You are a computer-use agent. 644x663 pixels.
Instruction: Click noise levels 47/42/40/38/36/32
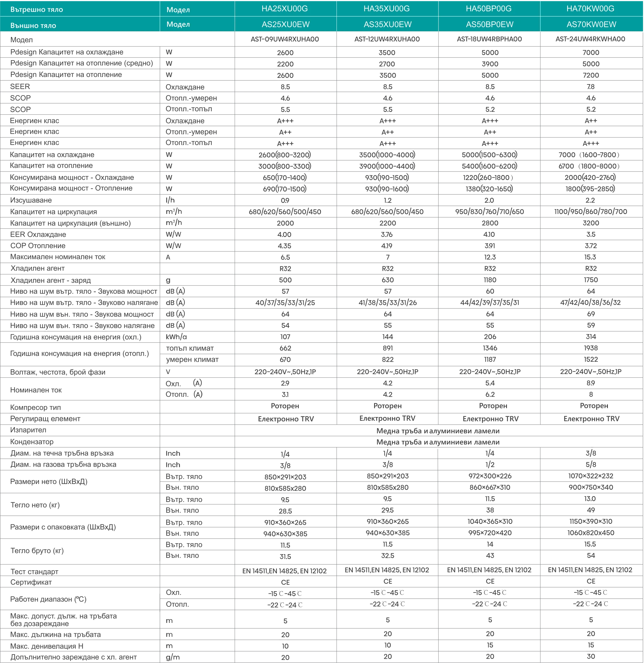tap(591, 303)
